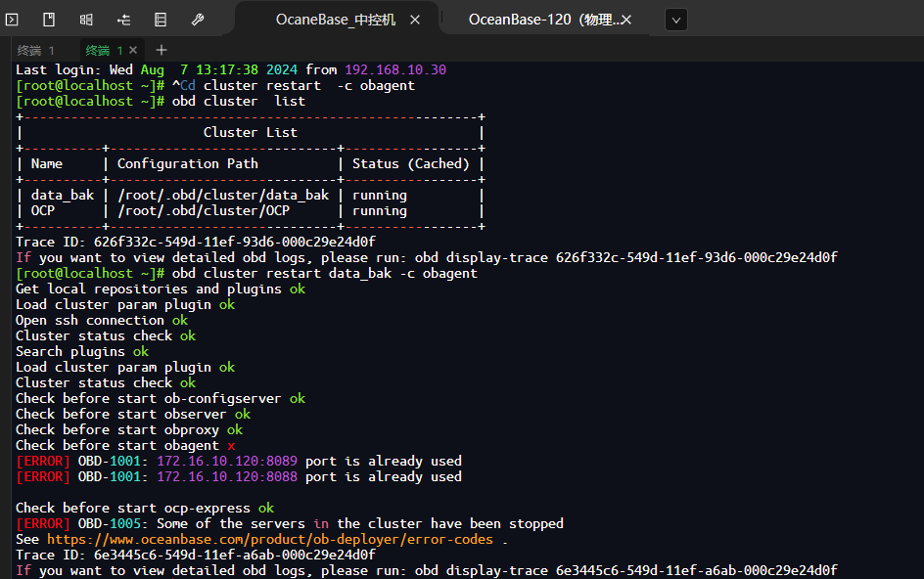
Task: Open the wrench tools icon
Action: pyautogui.click(x=198, y=20)
